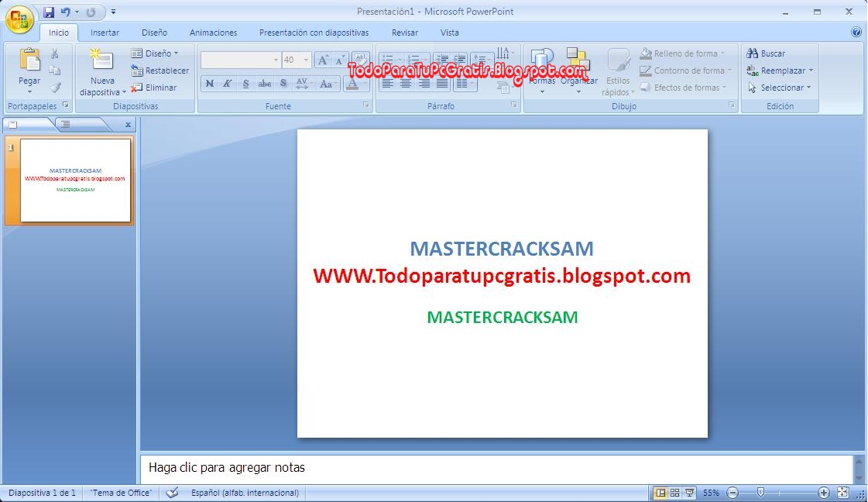Switch to the Animaciones tab
Screen dimensions: 868x502
pos(213,33)
